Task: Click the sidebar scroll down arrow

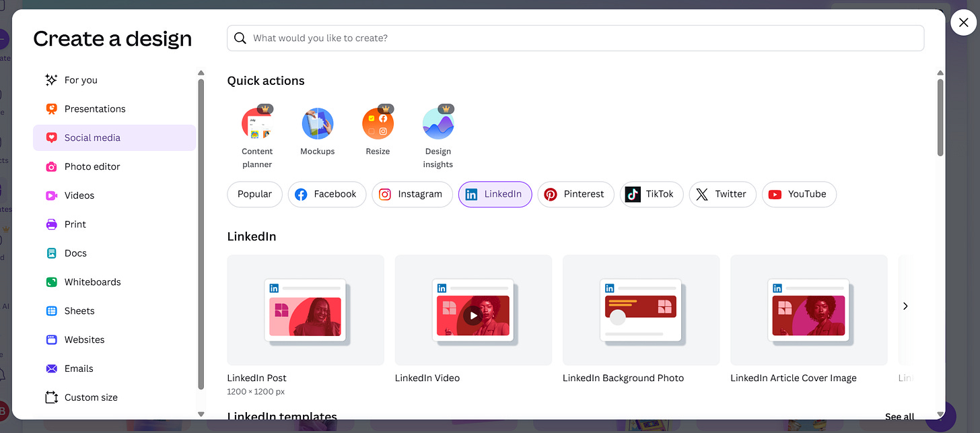Action: pos(201,414)
